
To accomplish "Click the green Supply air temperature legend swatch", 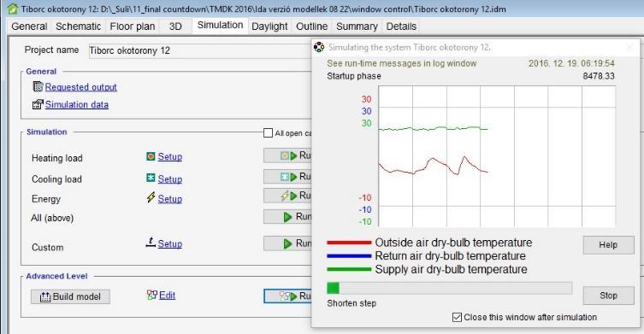I will tap(349, 270).
